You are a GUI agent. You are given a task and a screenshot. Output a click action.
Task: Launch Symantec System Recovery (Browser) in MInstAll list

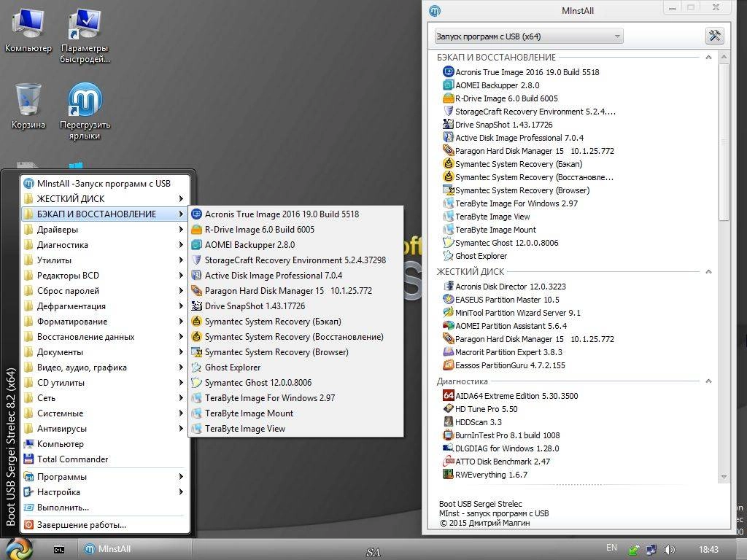[516, 190]
